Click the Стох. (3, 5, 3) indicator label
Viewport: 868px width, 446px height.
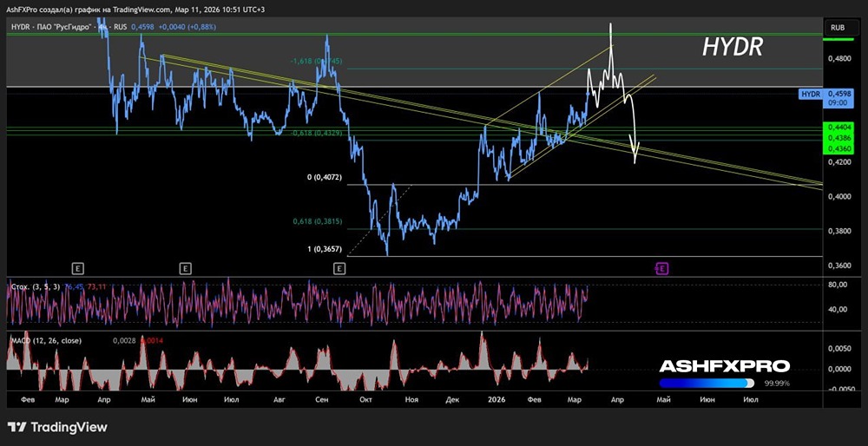pos(36,286)
